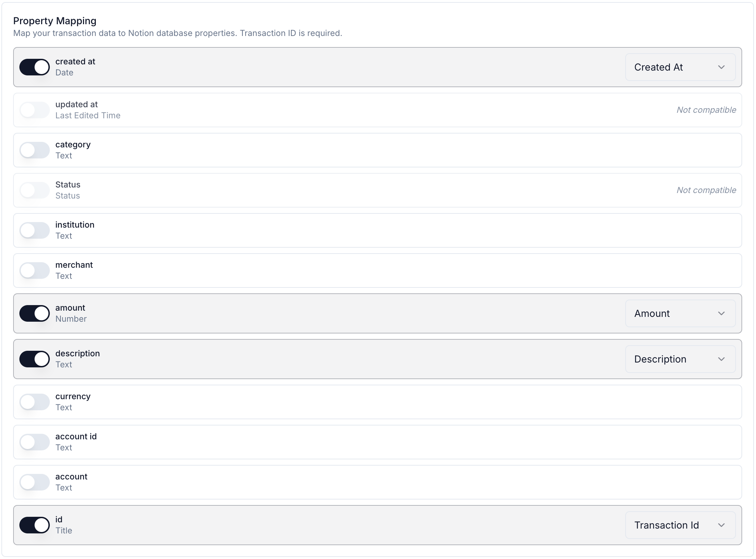The height and width of the screenshot is (559, 756).
Task: Enable the category property toggle
Action: [x=35, y=150]
